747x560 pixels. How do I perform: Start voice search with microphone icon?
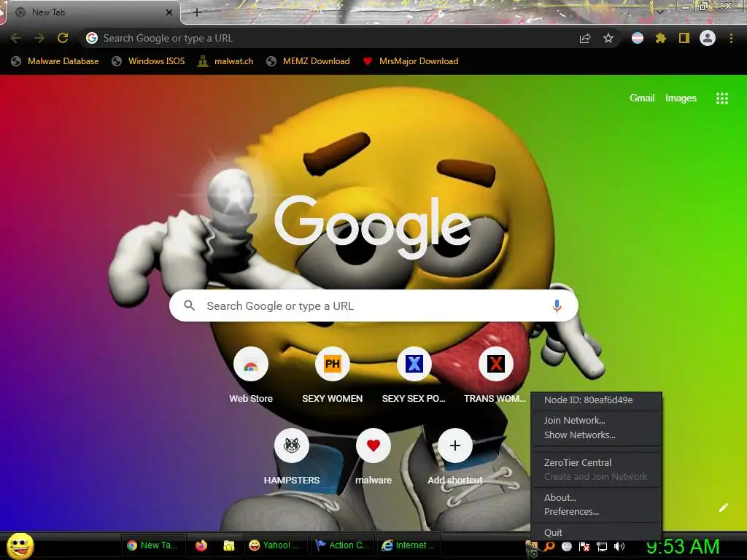(557, 306)
